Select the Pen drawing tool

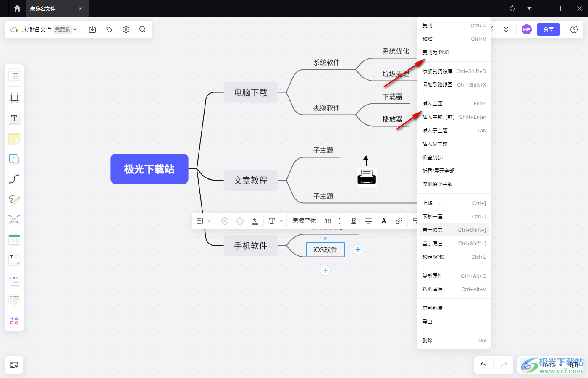[x=14, y=199]
